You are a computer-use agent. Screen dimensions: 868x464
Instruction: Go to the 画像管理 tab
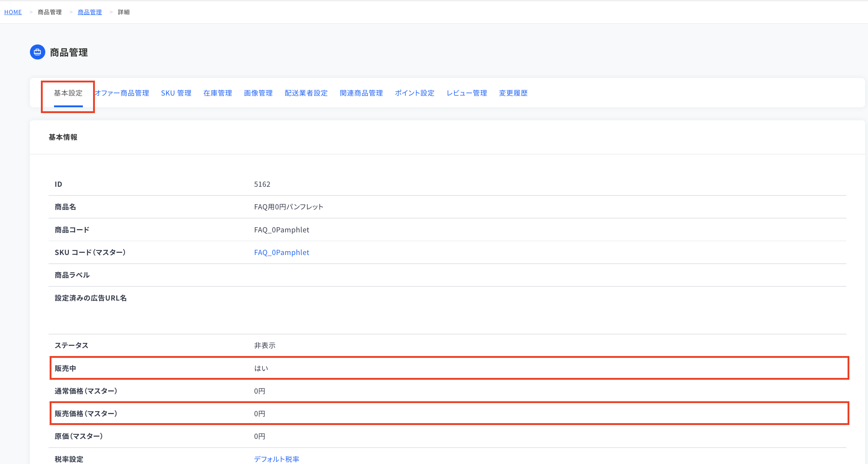click(x=258, y=93)
